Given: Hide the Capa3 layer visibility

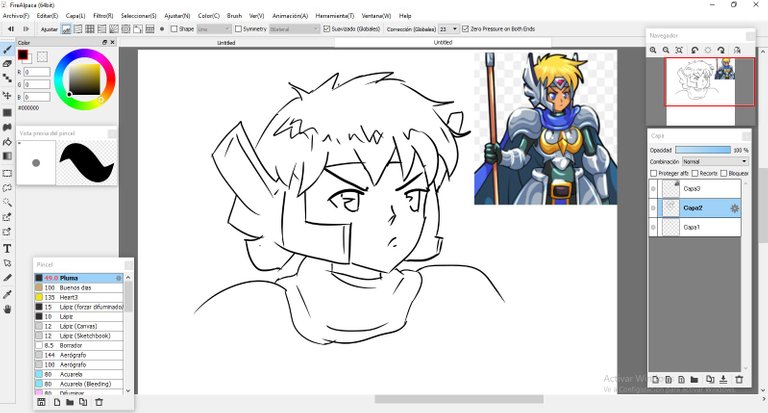Looking at the screenshot, I should (x=653, y=188).
